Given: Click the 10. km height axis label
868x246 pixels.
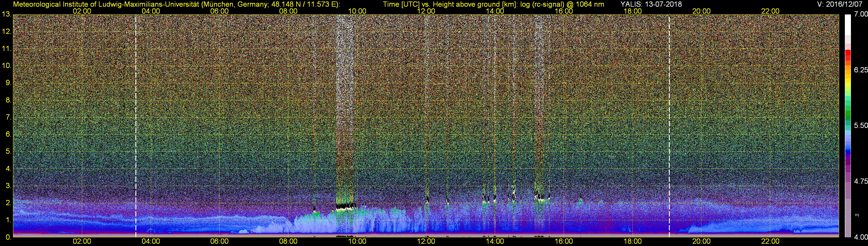Looking at the screenshot, I should tap(6, 66).
